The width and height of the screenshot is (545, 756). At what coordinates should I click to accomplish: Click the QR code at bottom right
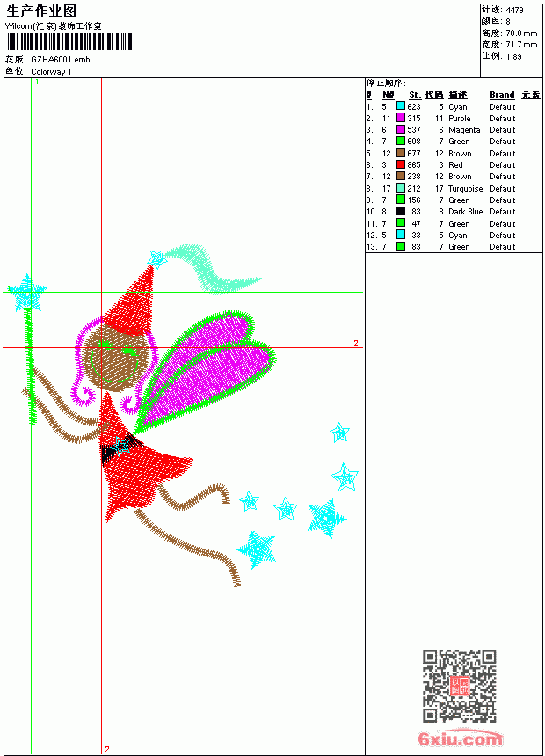pos(460,686)
